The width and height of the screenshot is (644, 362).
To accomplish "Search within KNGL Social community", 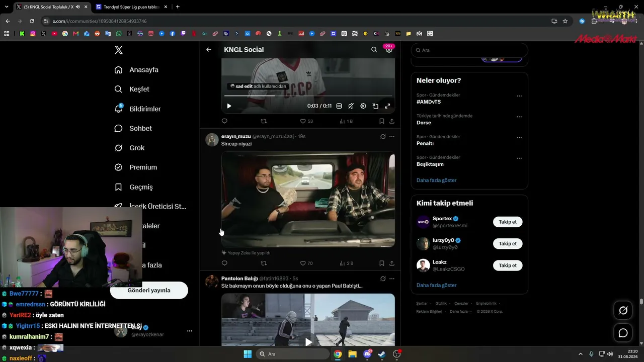I will tap(374, 50).
